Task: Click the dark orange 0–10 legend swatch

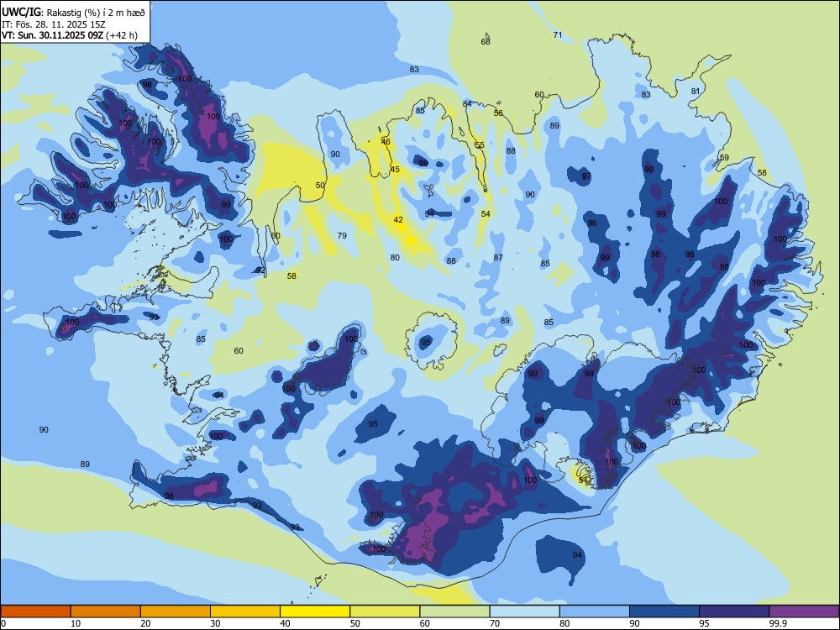Action: point(35,612)
